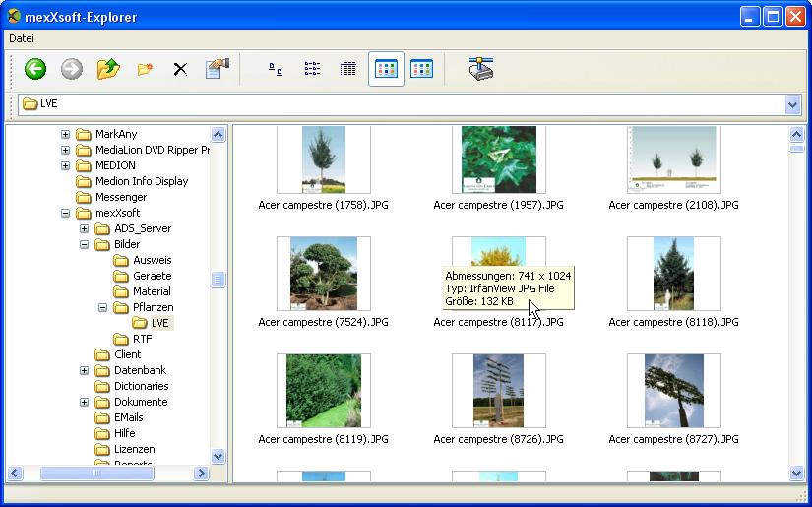Open the Properties toolbar icon
Viewport: 812px width, 507px height.
pos(217,69)
